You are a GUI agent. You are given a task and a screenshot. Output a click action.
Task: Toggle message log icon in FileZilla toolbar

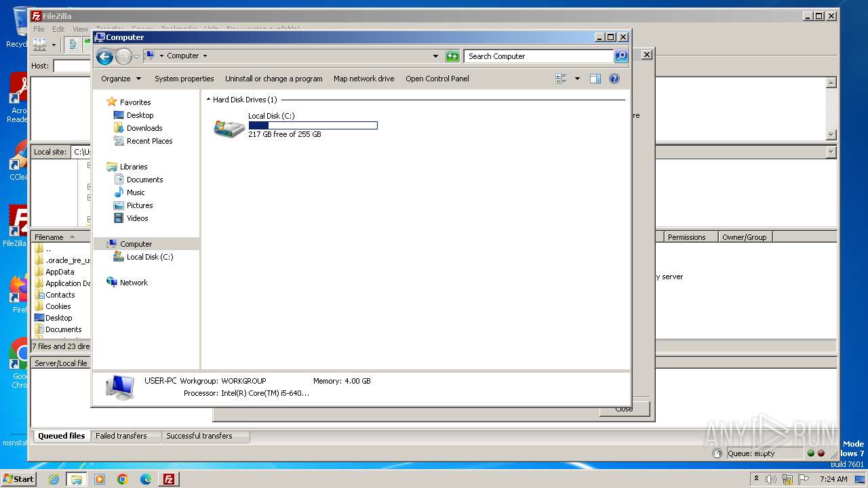(73, 45)
